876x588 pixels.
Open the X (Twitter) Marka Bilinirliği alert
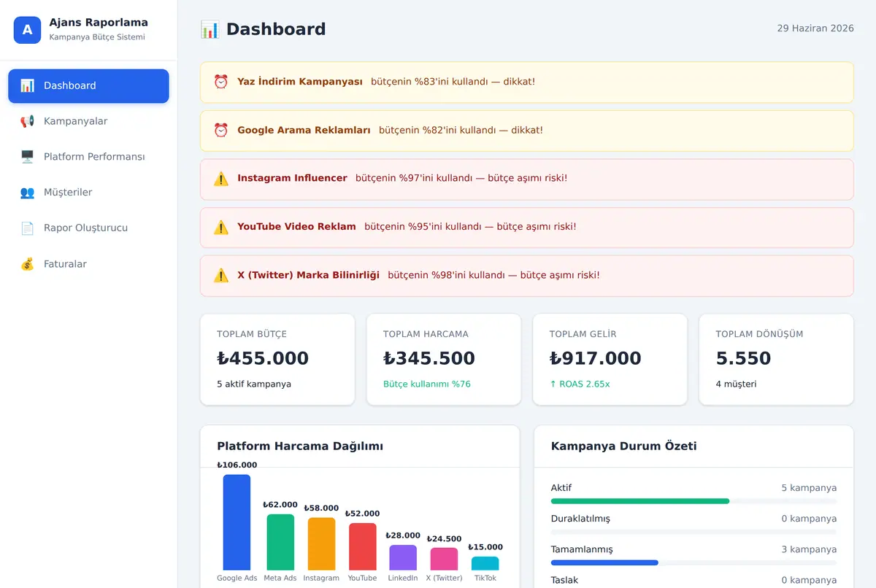(x=527, y=276)
